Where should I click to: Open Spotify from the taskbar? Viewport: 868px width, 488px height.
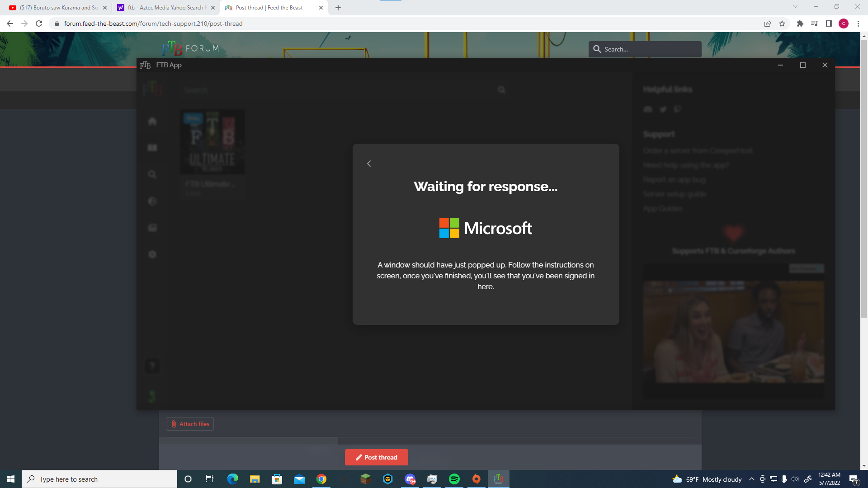[x=454, y=479]
